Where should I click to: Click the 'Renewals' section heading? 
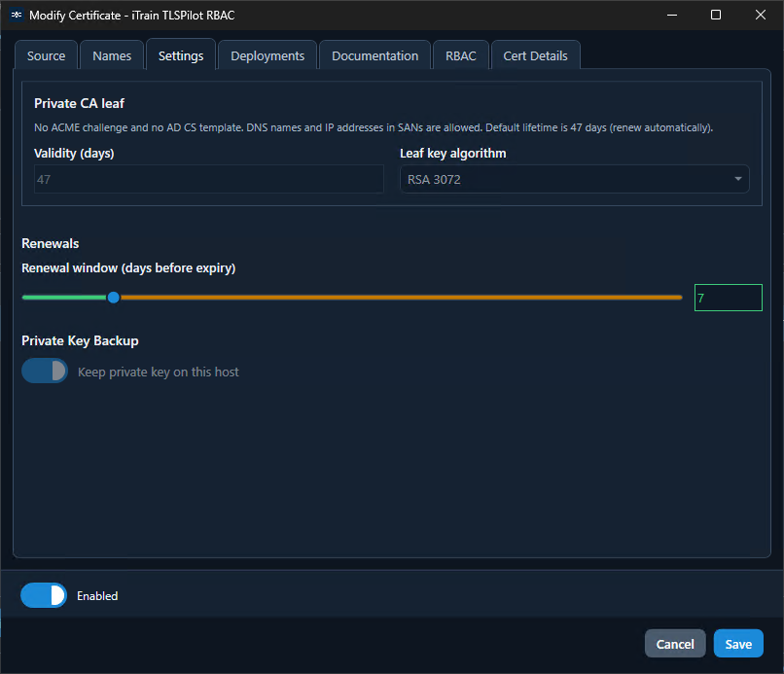click(x=50, y=243)
